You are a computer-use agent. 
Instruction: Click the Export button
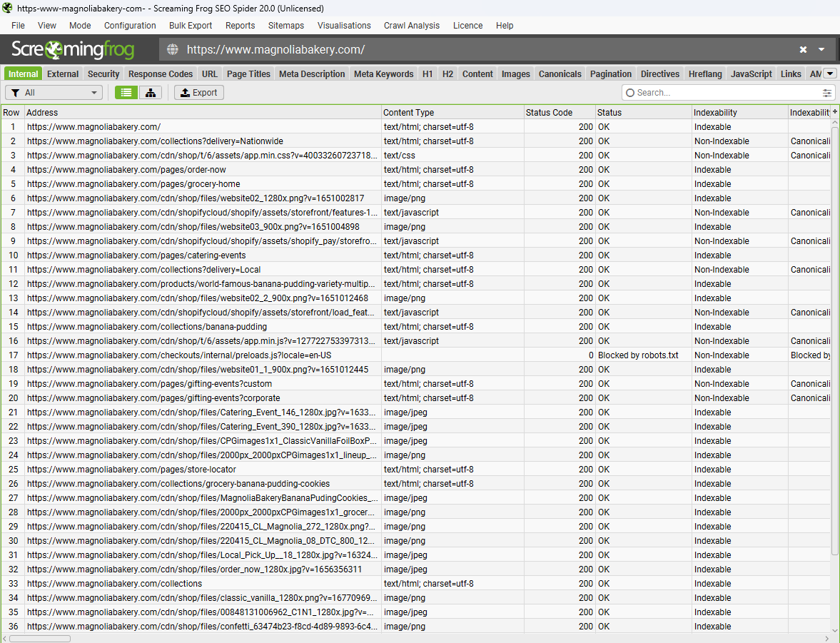[x=199, y=93]
